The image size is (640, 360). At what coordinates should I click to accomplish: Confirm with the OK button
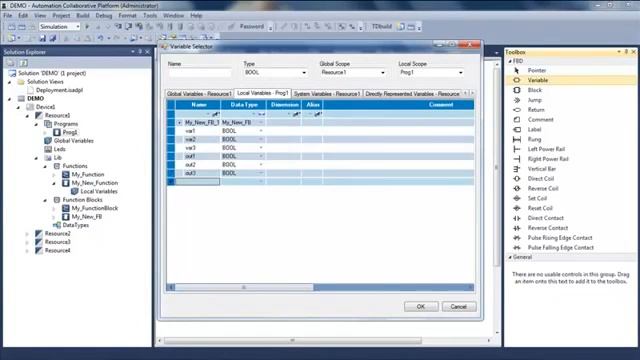point(421,307)
